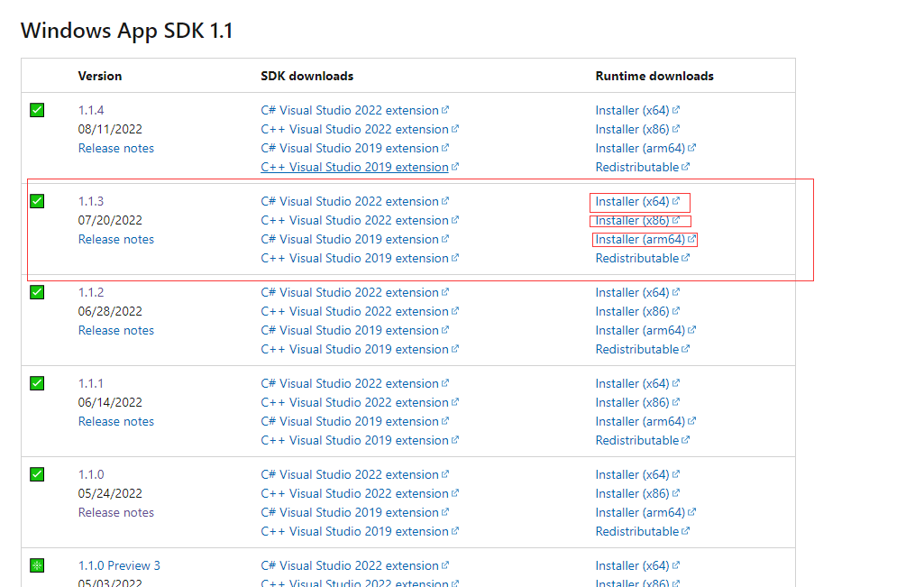
Task: Download 05/24/2022 release C++ Visual Studio 2019 extension
Action: click(x=360, y=531)
